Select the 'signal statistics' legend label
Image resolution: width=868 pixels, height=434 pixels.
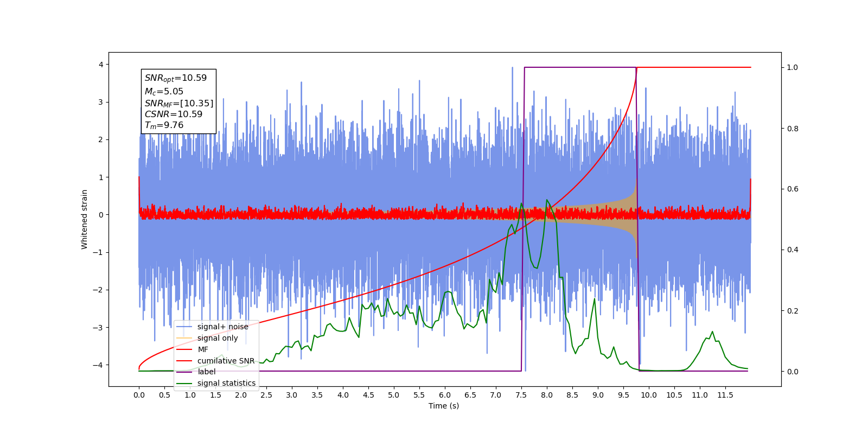coord(226,383)
